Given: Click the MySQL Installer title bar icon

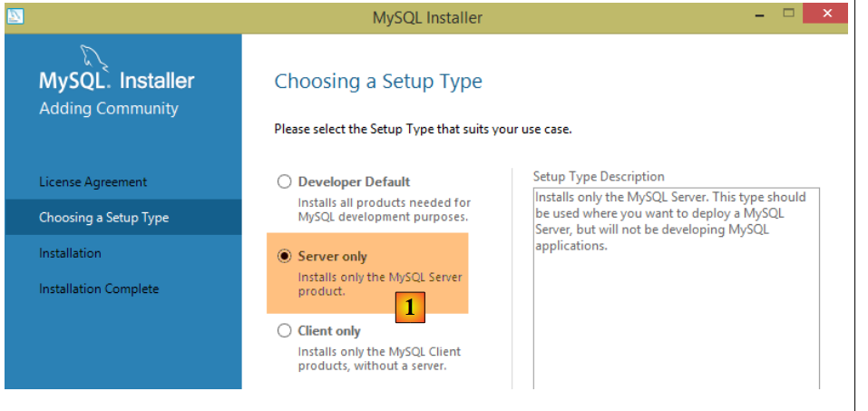Looking at the screenshot, I should click(x=16, y=16).
